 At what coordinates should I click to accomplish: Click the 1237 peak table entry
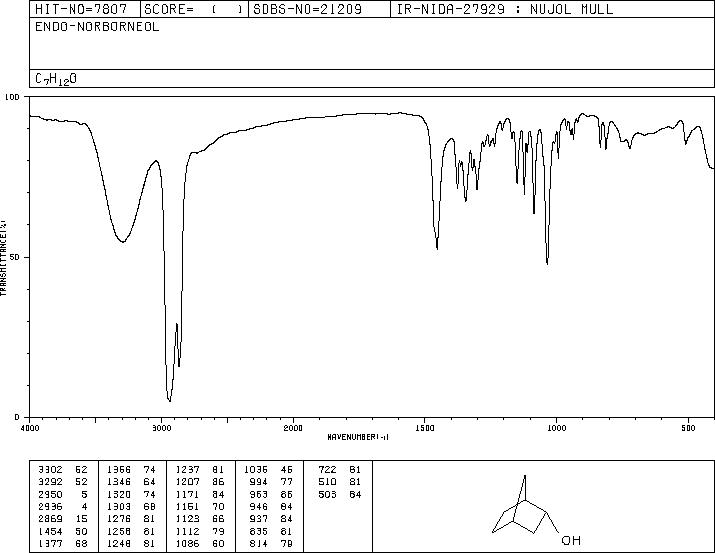[x=200, y=470]
